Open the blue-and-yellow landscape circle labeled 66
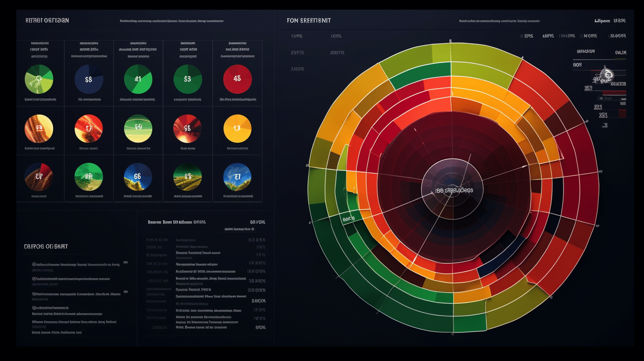The width and height of the screenshot is (644, 361). point(138,177)
